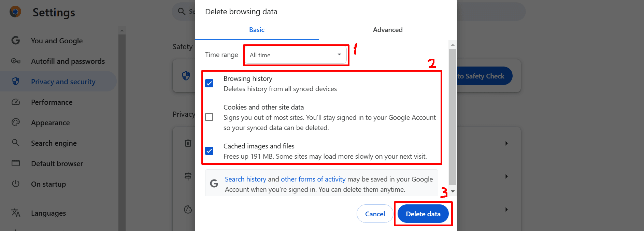
Task: Click the Cancel button
Action: click(375, 214)
